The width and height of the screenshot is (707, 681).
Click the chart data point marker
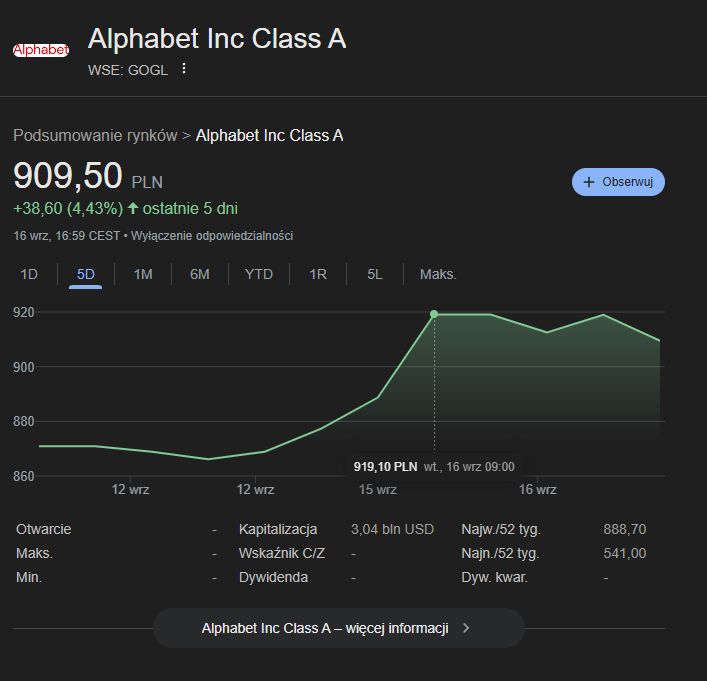click(x=434, y=314)
